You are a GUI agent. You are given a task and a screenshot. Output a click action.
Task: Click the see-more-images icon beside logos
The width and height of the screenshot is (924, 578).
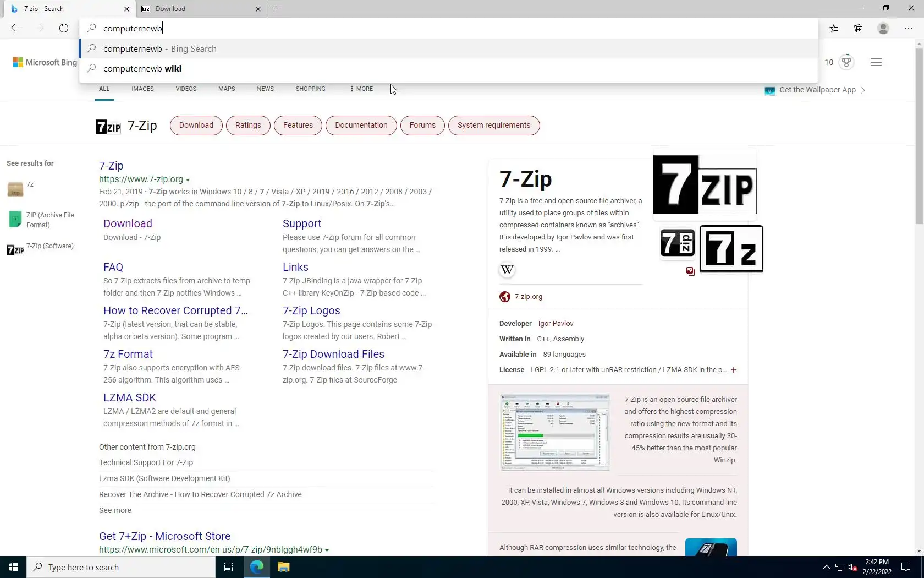691,271
